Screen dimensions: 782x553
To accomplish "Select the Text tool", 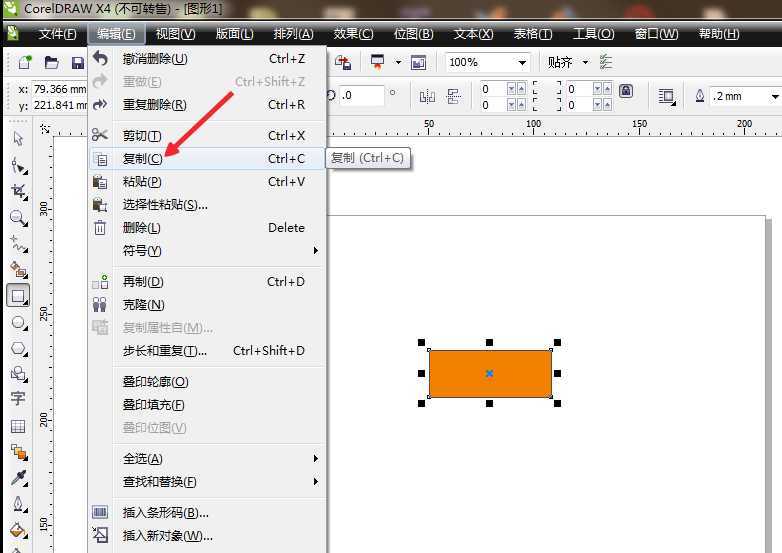I will click(18, 399).
